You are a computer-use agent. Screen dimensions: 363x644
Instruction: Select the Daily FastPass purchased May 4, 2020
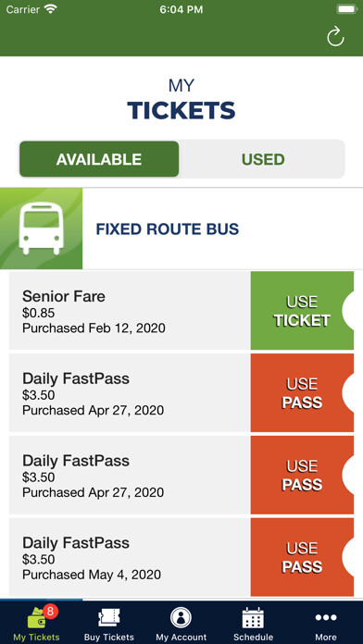point(130,557)
